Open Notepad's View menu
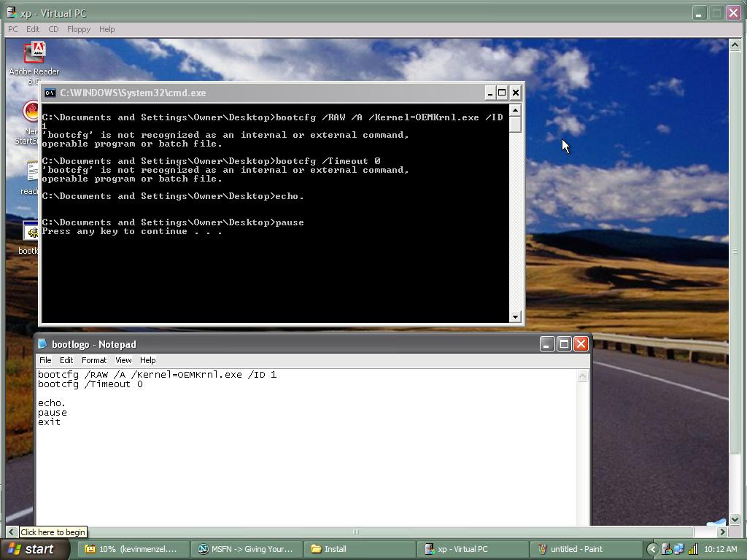 tap(123, 360)
